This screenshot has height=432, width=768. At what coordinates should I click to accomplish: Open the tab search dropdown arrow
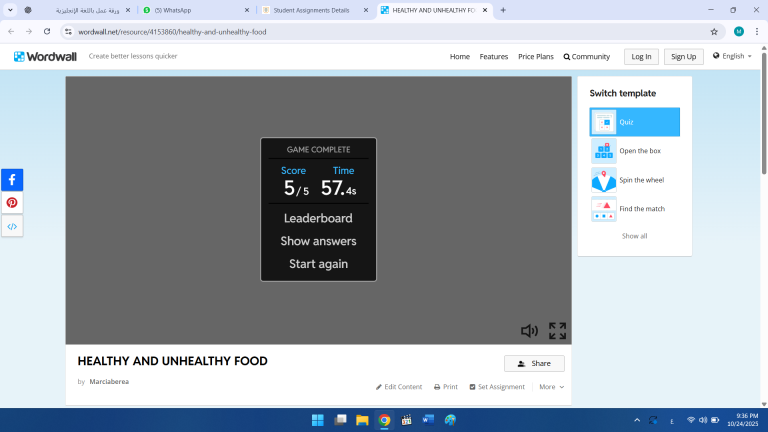click(10, 10)
